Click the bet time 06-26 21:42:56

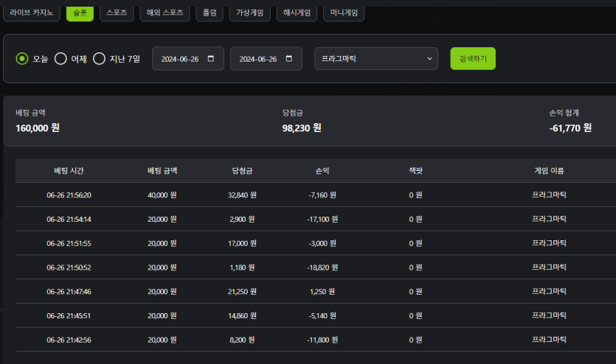(69, 340)
